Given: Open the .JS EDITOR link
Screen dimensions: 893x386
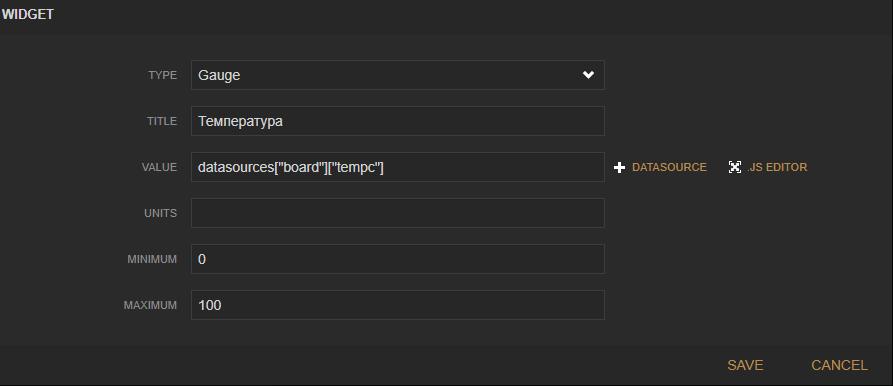Looking at the screenshot, I should (x=777, y=167).
